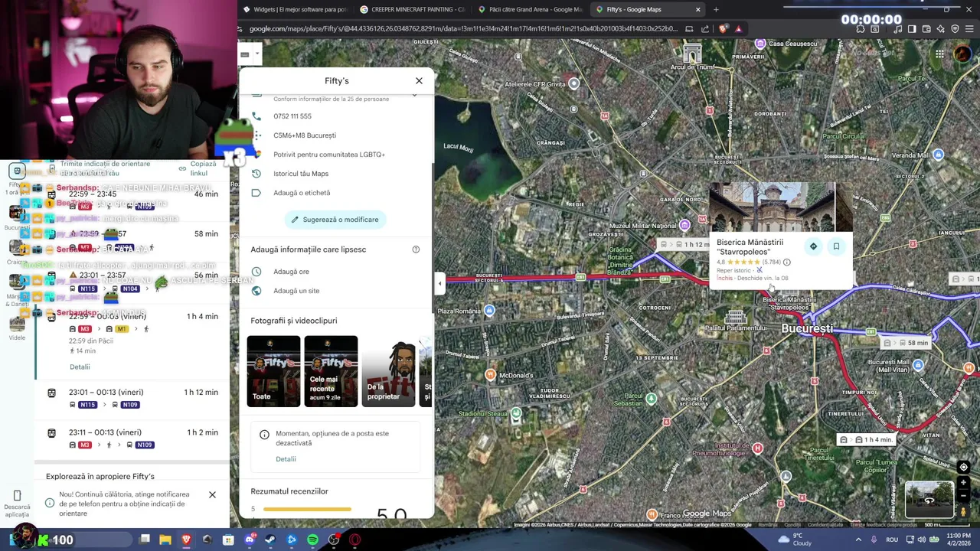The height and width of the screenshot is (551, 980).
Task: Collapse the Maps side panel arrow
Action: (x=439, y=284)
